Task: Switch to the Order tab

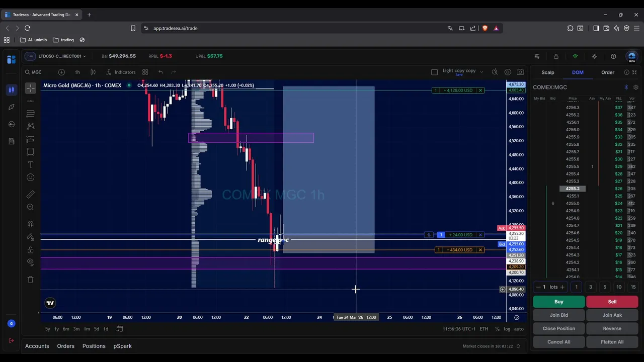Action: pyautogui.click(x=608, y=72)
